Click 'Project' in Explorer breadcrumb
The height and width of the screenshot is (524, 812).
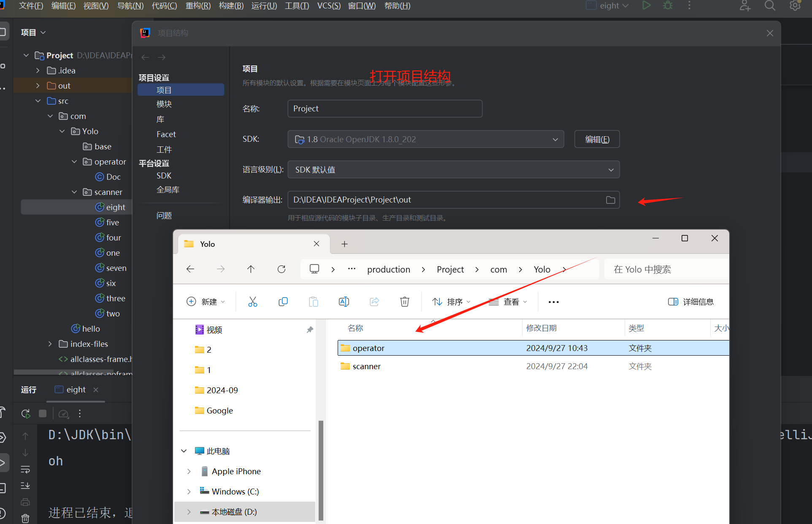(450, 269)
